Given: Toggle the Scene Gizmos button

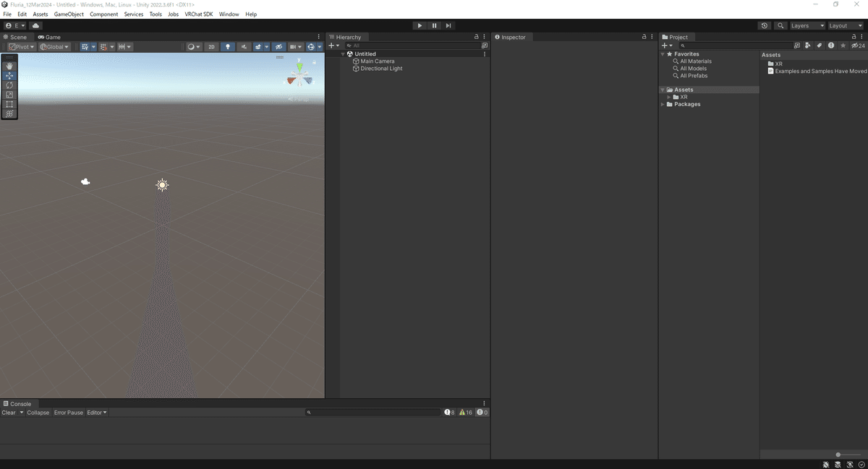Looking at the screenshot, I should [x=312, y=47].
